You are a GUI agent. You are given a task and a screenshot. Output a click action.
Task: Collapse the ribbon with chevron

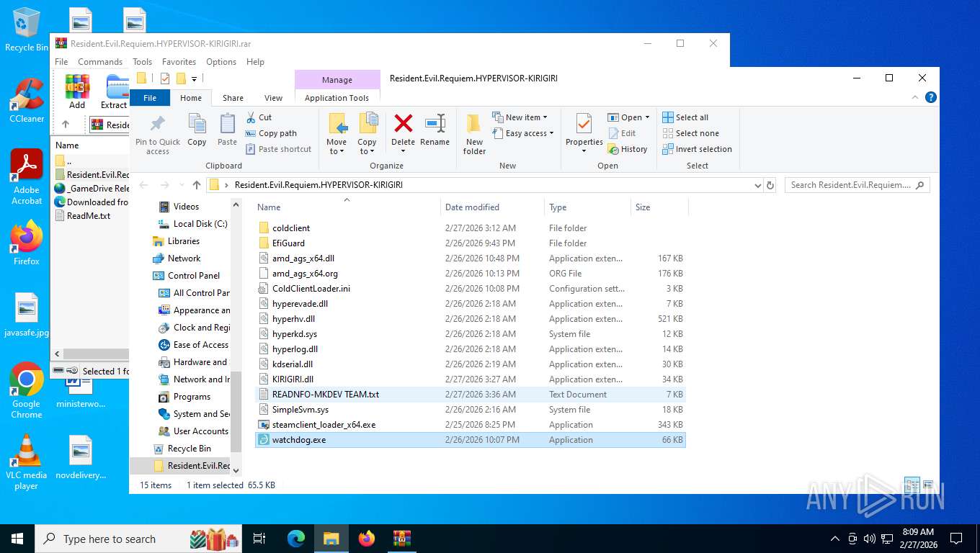pyautogui.click(x=917, y=97)
